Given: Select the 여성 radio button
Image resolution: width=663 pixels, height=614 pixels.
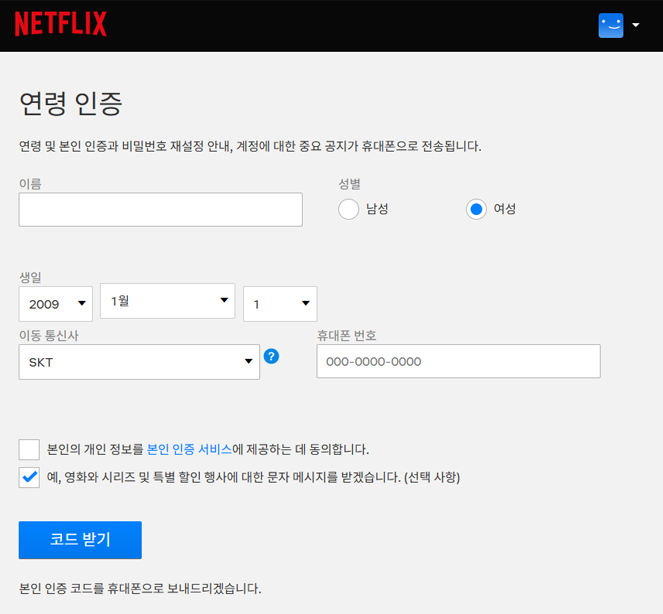Looking at the screenshot, I should 476,209.
